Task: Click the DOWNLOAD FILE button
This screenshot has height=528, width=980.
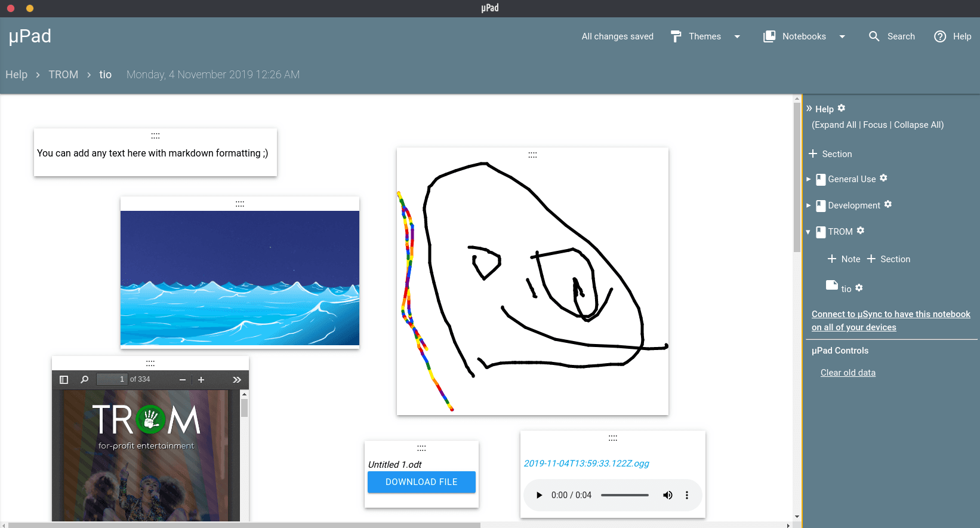Action: pos(421,482)
